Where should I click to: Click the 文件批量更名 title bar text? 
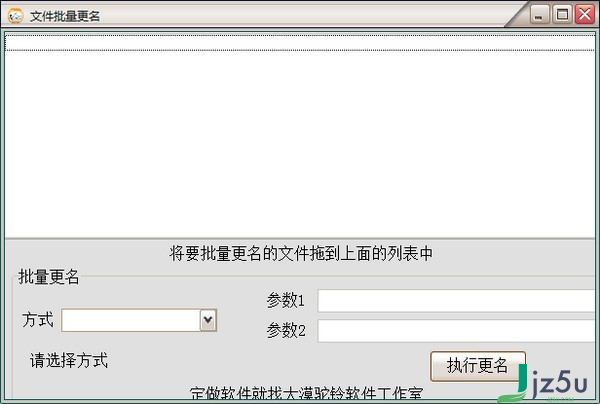(x=65, y=16)
